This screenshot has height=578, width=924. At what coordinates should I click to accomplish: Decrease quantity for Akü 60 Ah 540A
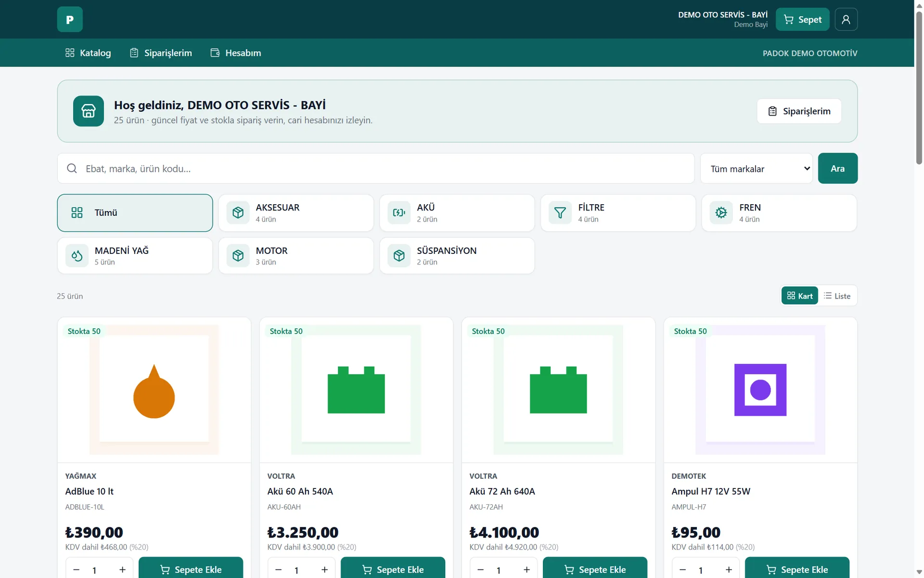click(x=279, y=570)
